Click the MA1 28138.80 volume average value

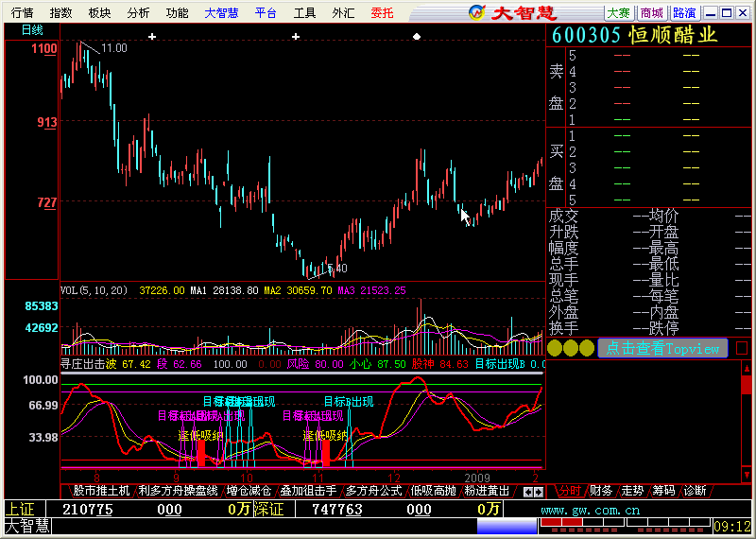(224, 290)
